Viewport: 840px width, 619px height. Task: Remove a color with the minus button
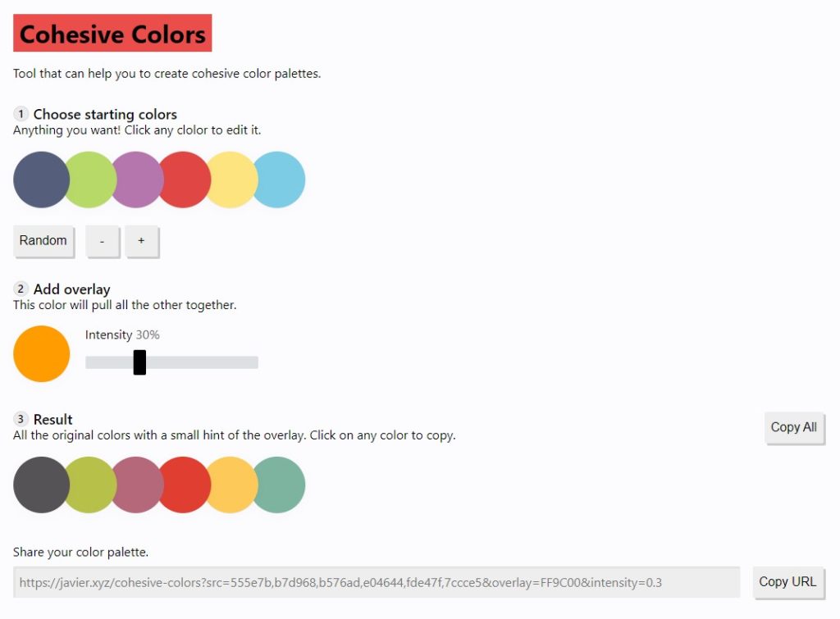point(102,241)
